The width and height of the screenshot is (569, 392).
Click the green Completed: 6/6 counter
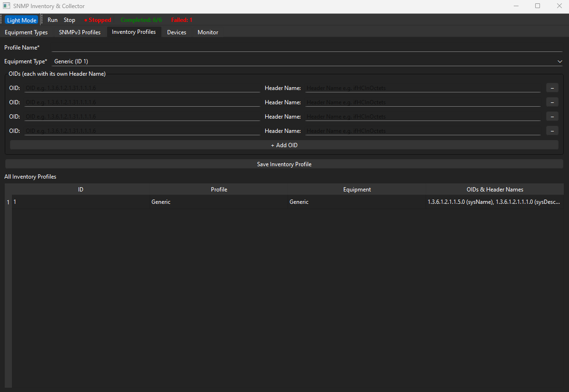click(x=141, y=20)
